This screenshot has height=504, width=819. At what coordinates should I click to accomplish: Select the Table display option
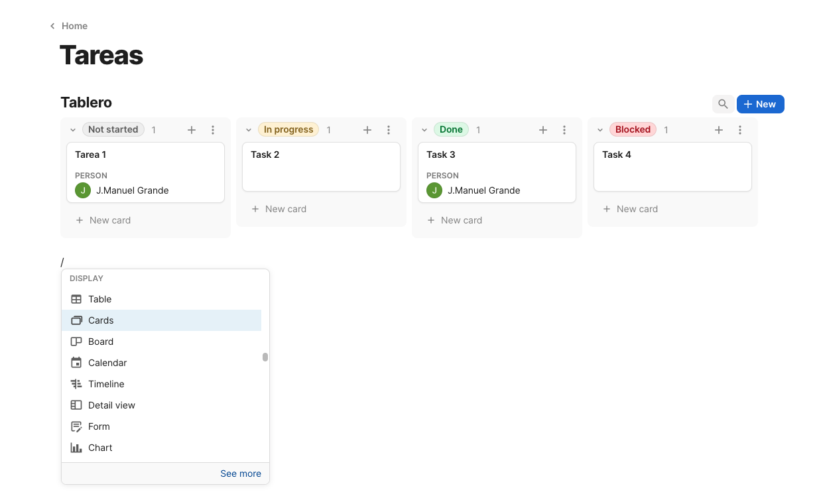[x=99, y=299]
